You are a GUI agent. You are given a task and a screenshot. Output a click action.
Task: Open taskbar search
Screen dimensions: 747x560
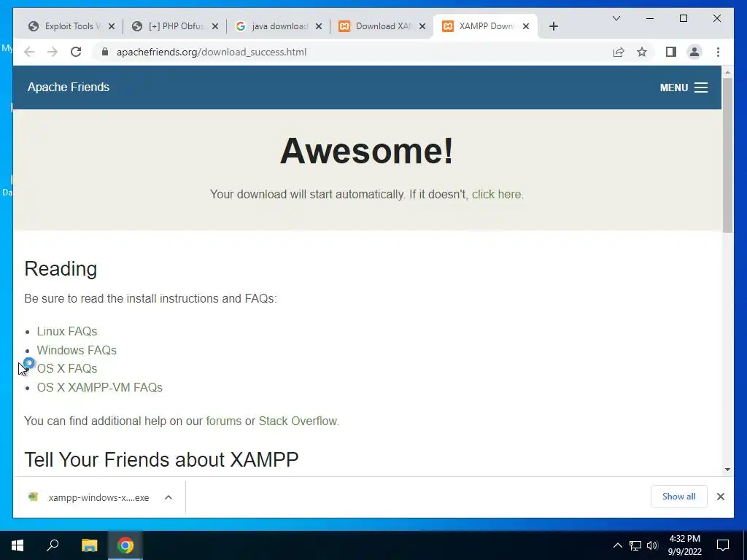tap(53, 545)
